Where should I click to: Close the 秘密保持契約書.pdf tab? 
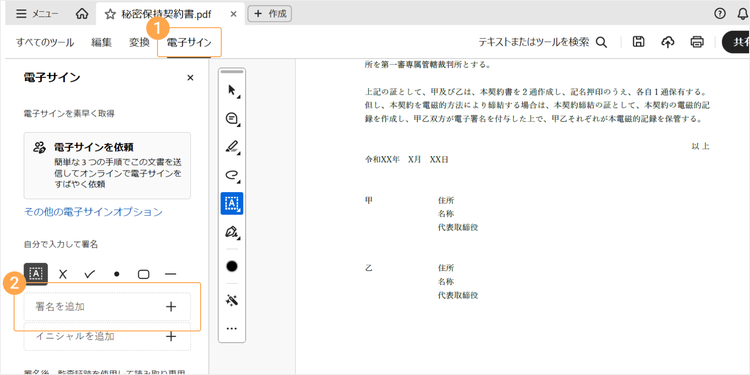click(233, 14)
